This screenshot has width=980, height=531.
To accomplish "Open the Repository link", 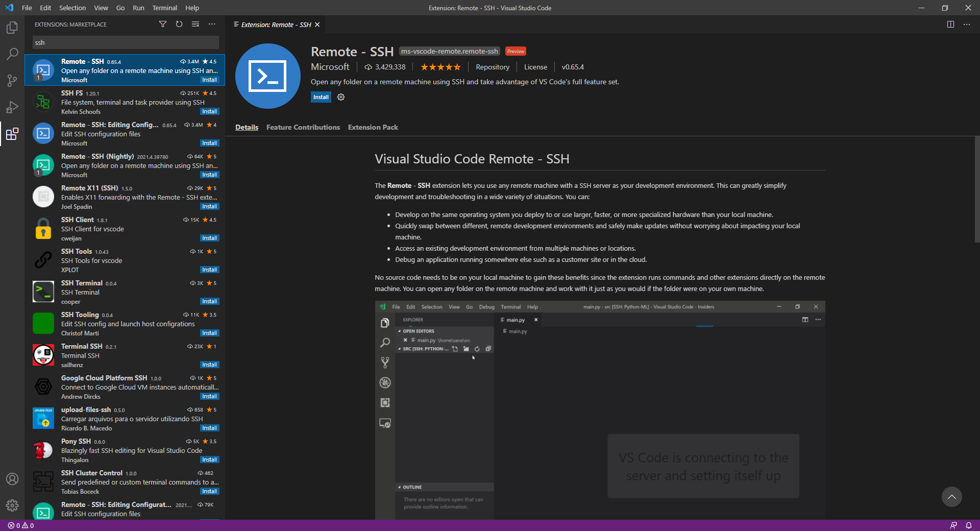I will coord(493,67).
